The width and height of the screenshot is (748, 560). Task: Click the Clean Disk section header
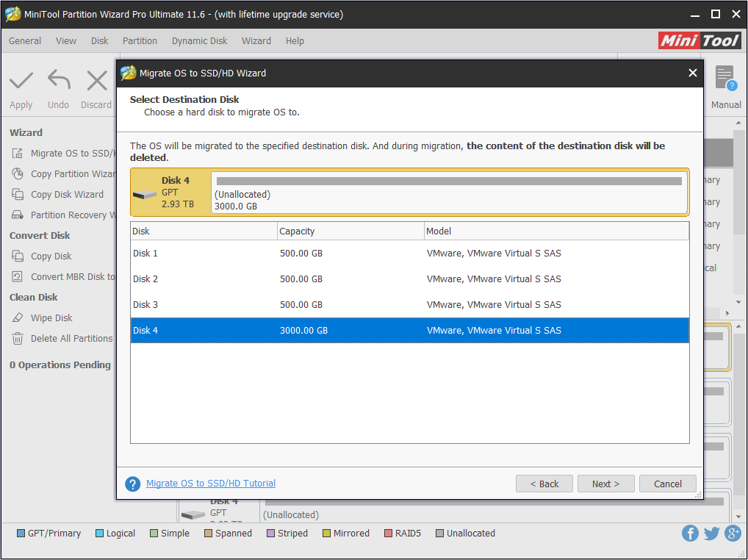[33, 297]
